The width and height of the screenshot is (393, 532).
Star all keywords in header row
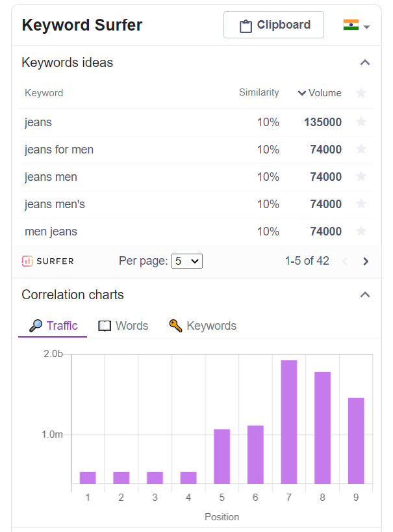click(361, 92)
